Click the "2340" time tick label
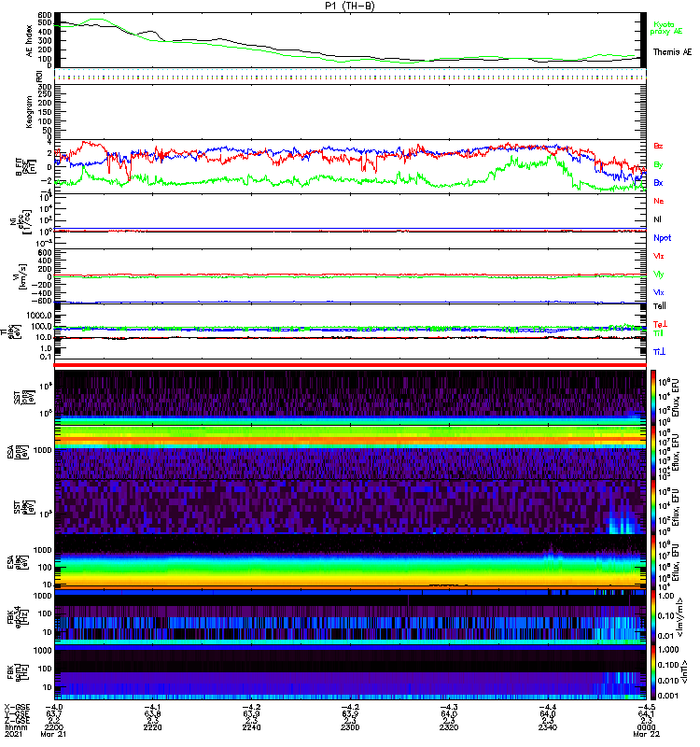The height and width of the screenshot is (747, 700). [547, 727]
